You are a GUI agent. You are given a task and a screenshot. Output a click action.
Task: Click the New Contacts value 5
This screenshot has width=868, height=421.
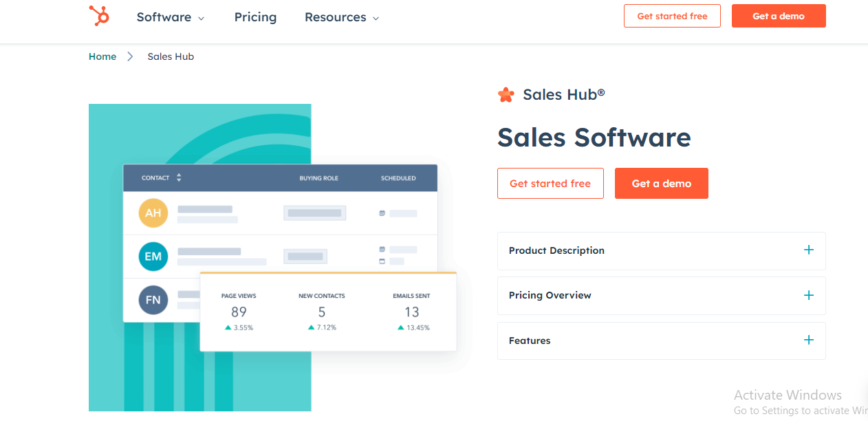322,312
